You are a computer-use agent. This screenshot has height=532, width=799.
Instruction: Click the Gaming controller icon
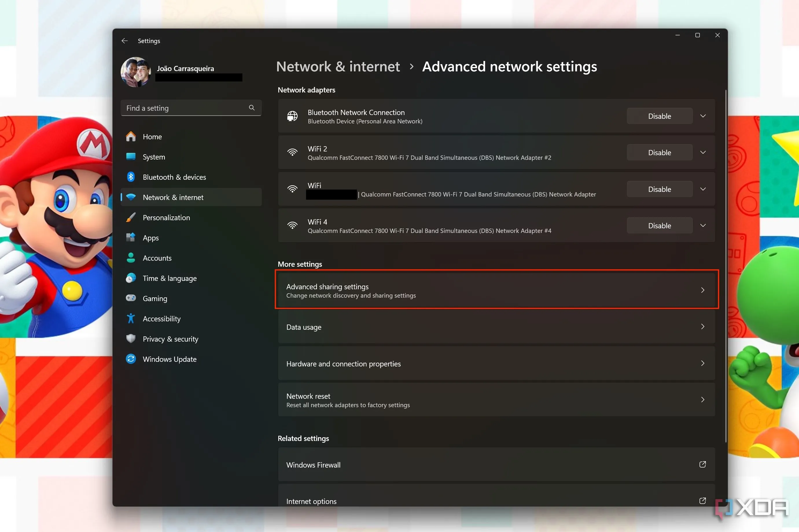[x=131, y=298]
